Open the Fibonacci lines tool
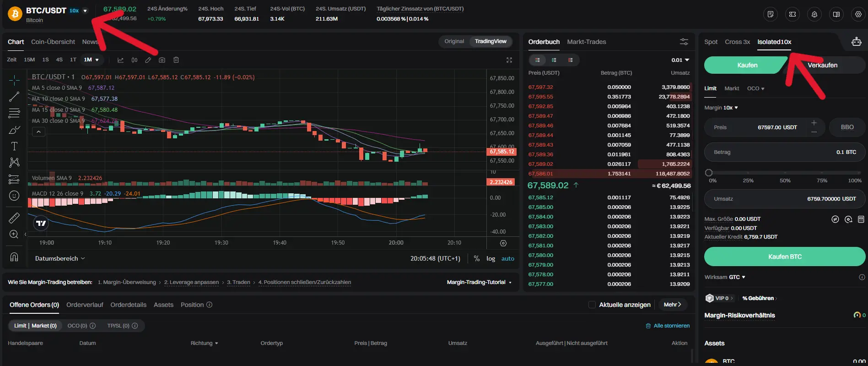The image size is (868, 366). [14, 113]
